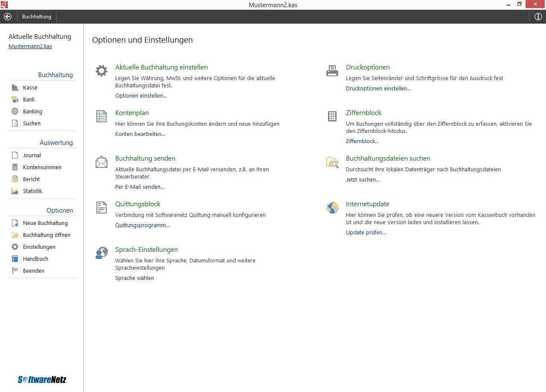Viewport: 546px width, 392px height.
Task: Open Banking in the sidebar
Action: tap(32, 111)
